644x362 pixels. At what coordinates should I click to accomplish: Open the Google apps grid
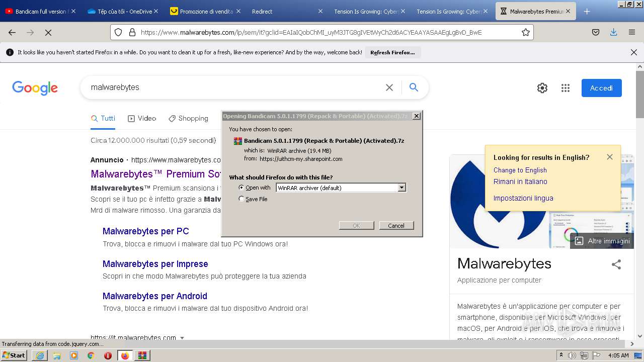(566, 88)
